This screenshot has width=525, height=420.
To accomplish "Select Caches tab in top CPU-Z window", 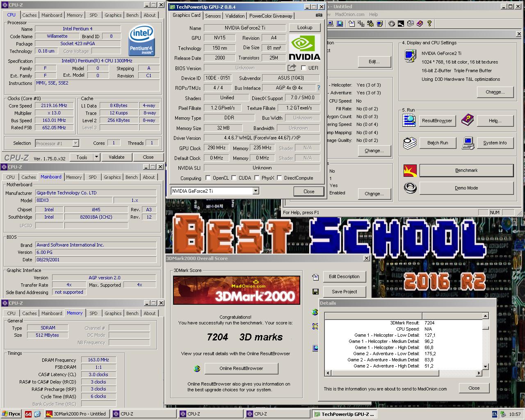I will tap(30, 15).
